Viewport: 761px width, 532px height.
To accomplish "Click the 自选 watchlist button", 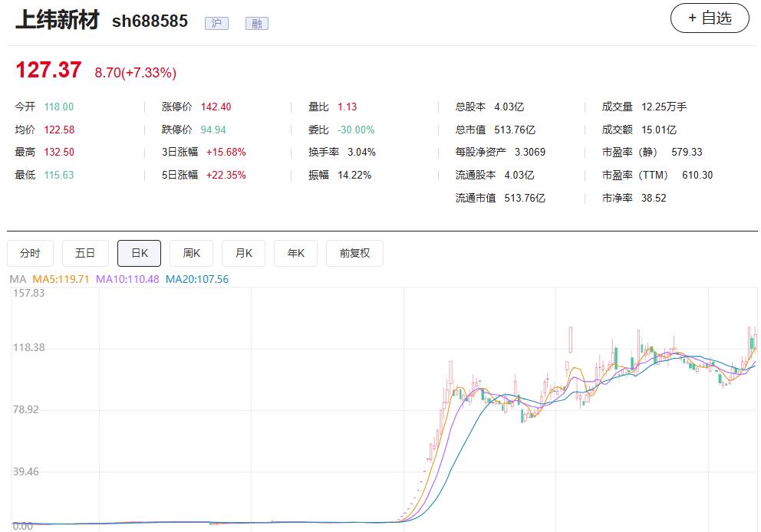I will click(710, 18).
